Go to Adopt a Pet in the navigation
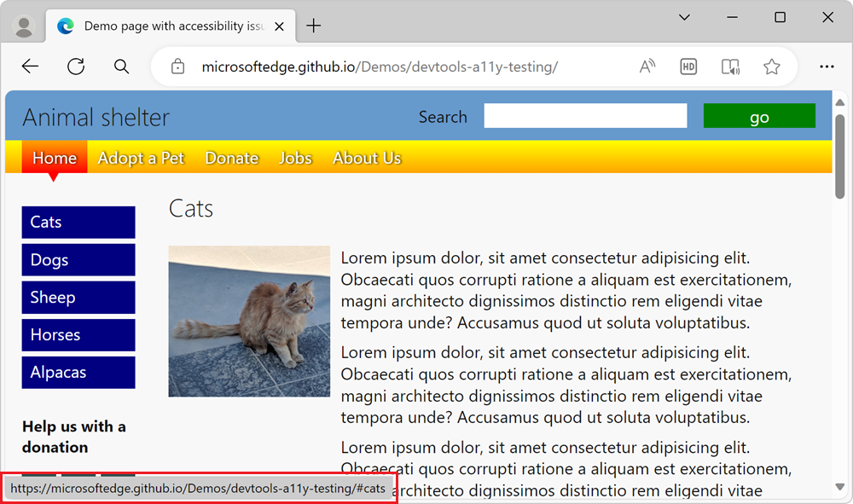This screenshot has height=504, width=853. coord(141,158)
